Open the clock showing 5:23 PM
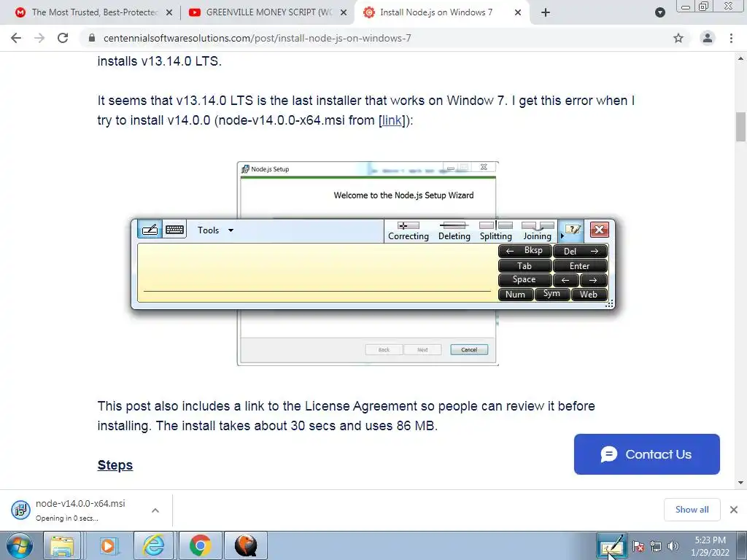747x560 pixels. click(711, 546)
